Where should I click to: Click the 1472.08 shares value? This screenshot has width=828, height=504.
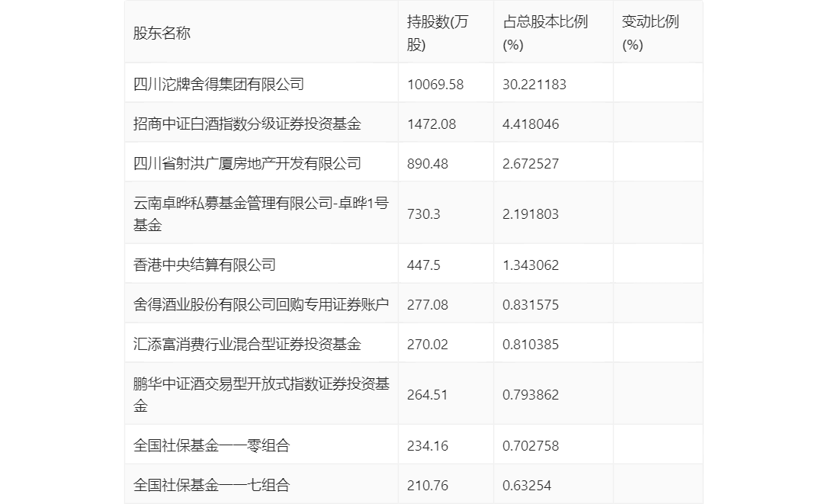coord(432,124)
